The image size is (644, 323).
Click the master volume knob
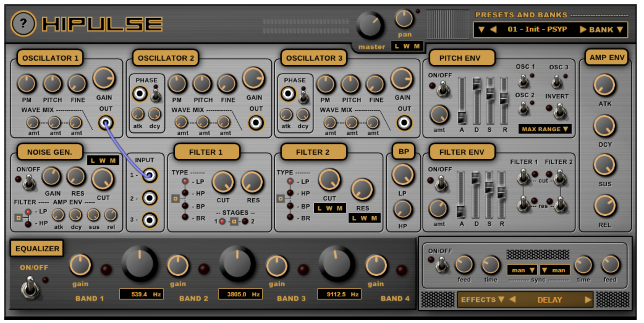pyautogui.click(x=370, y=26)
